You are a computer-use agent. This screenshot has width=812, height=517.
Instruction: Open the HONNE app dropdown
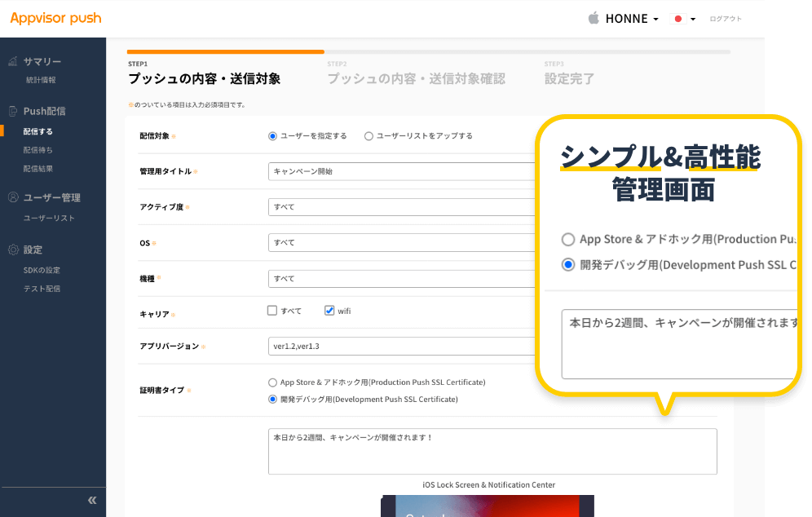point(632,19)
